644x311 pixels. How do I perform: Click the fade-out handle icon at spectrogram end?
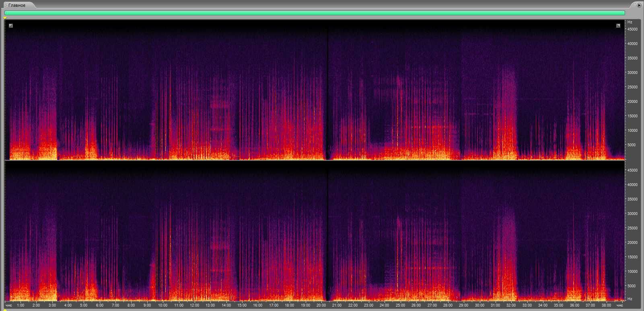click(618, 26)
